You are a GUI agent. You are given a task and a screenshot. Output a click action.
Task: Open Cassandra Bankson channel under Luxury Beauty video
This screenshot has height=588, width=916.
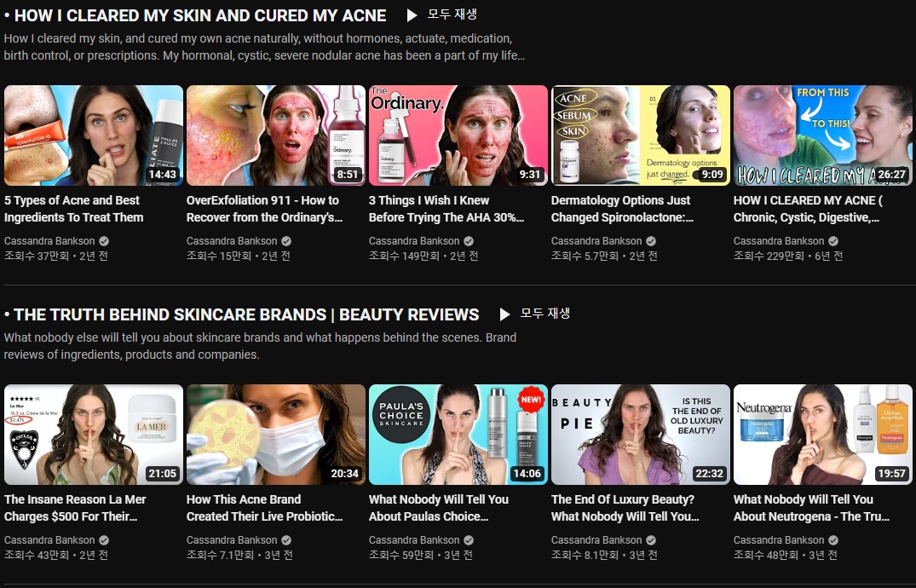596,540
